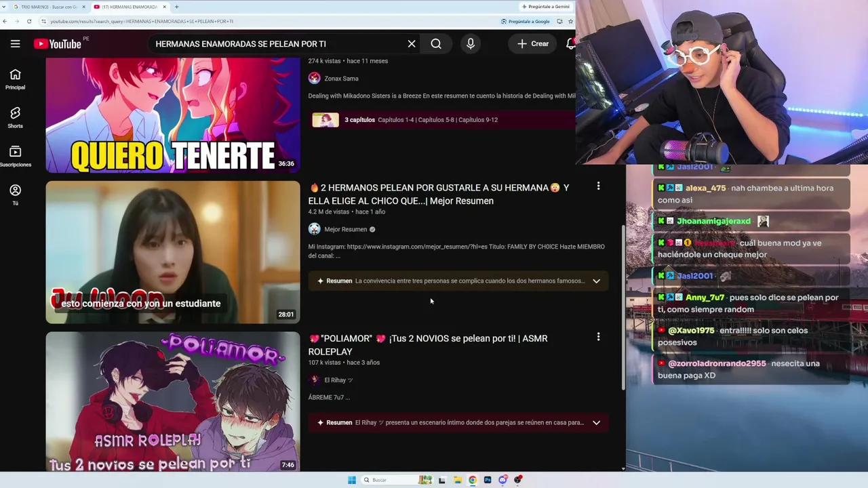Open new browser tab with plus

click(x=176, y=7)
